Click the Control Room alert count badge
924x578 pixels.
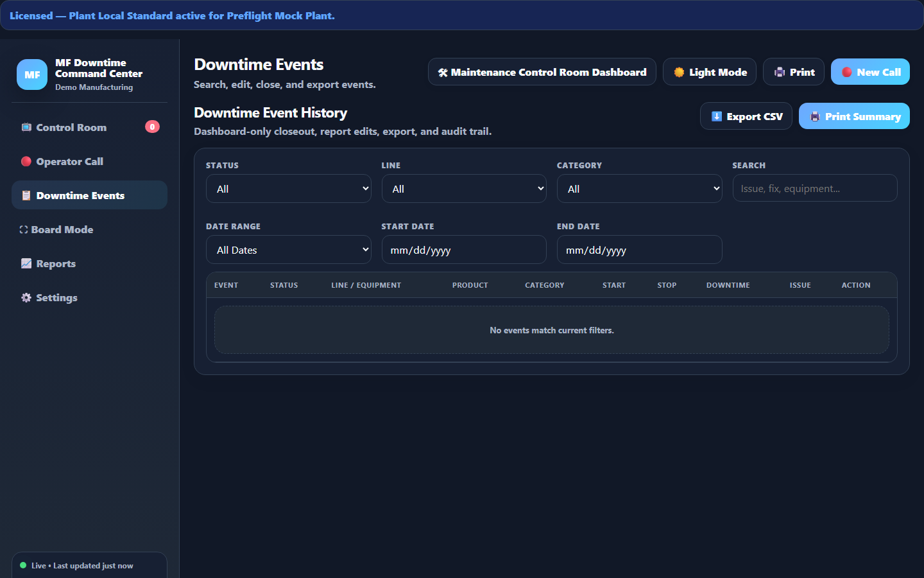[x=152, y=127]
